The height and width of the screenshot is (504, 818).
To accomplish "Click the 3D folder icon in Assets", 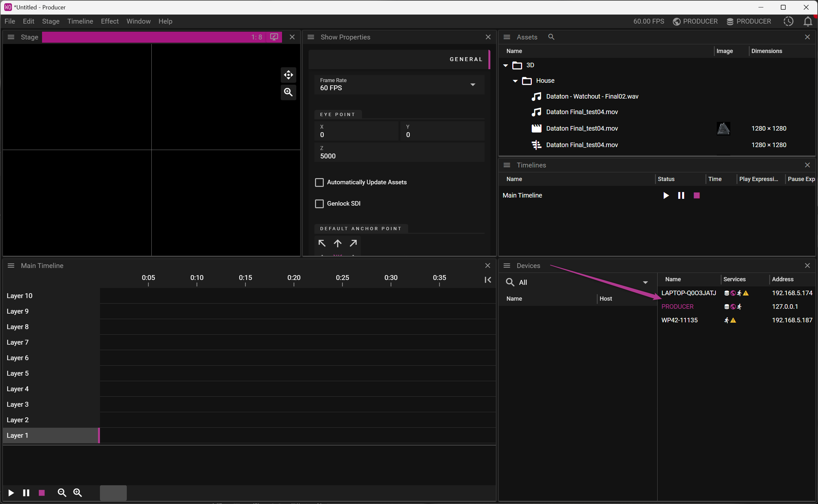I will 517,65.
